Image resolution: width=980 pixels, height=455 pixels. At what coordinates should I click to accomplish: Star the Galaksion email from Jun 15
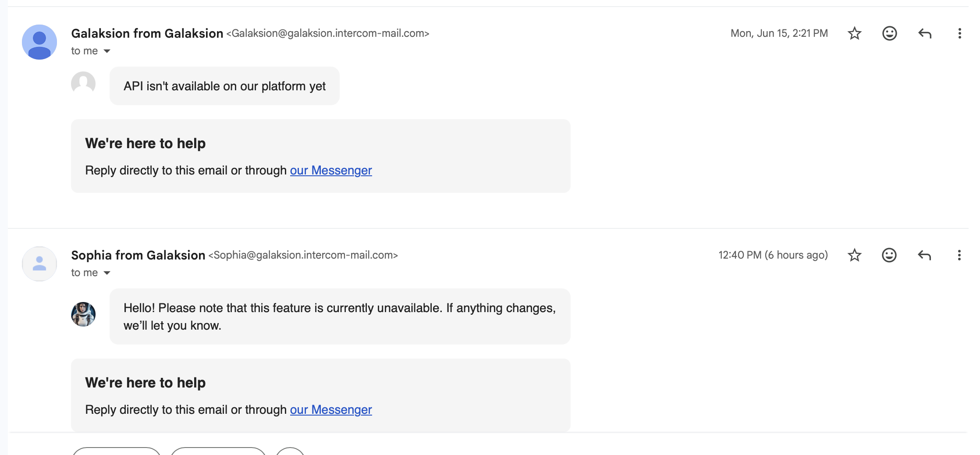(x=854, y=33)
